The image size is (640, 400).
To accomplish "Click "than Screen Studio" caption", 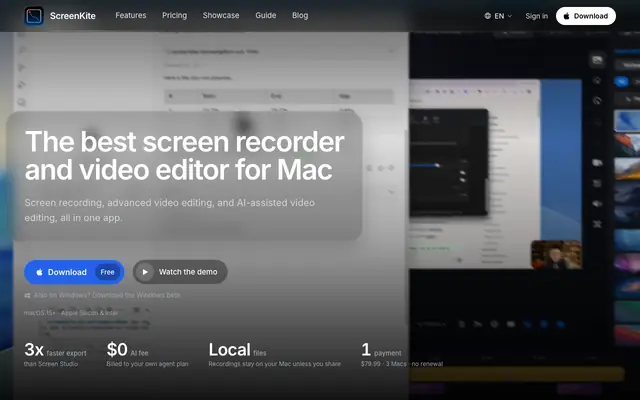I will (x=51, y=364).
